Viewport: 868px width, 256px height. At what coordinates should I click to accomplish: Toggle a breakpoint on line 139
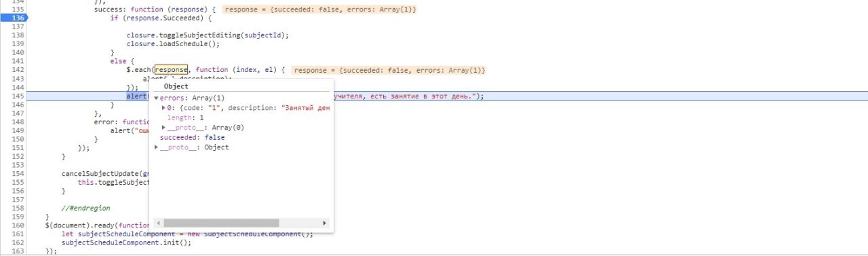pyautogui.click(x=18, y=43)
